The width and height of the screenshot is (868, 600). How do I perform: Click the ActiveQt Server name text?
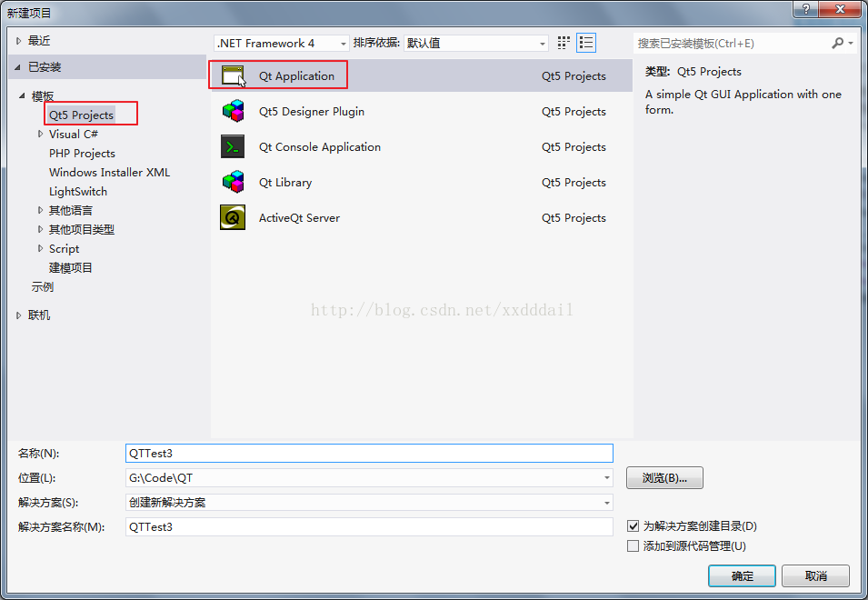click(x=299, y=217)
